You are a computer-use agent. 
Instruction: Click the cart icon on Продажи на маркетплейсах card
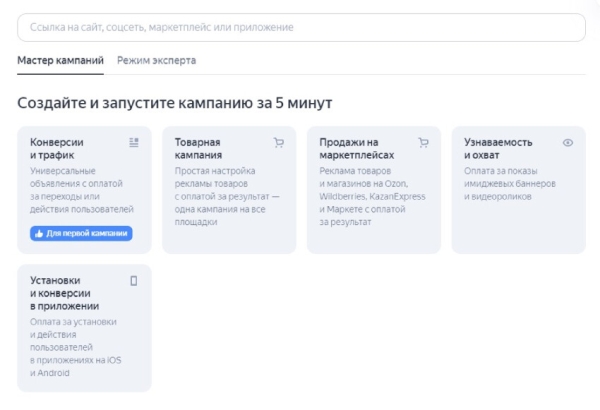pyautogui.click(x=423, y=142)
